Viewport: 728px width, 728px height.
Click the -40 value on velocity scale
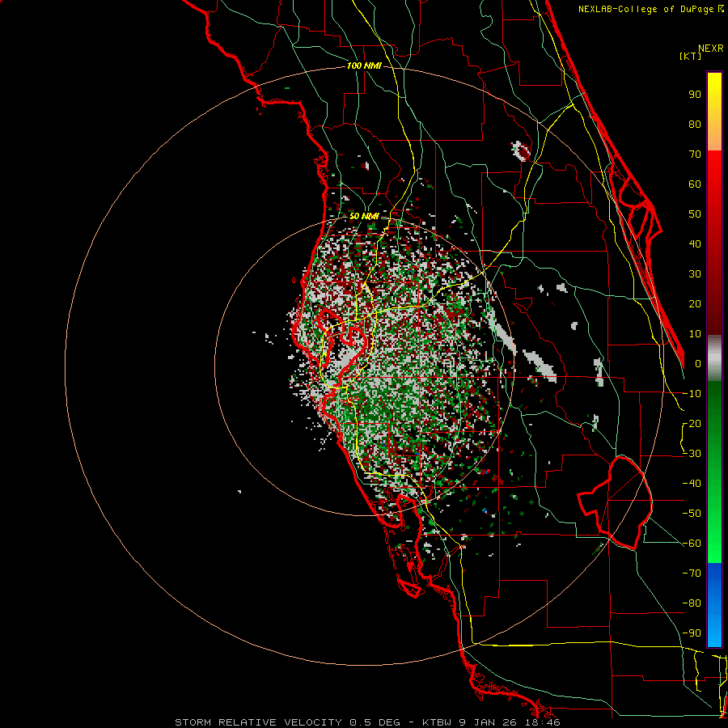[x=692, y=484]
